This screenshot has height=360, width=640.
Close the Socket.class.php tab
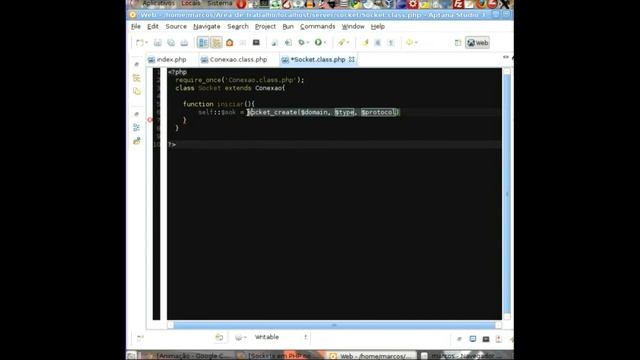click(351, 60)
